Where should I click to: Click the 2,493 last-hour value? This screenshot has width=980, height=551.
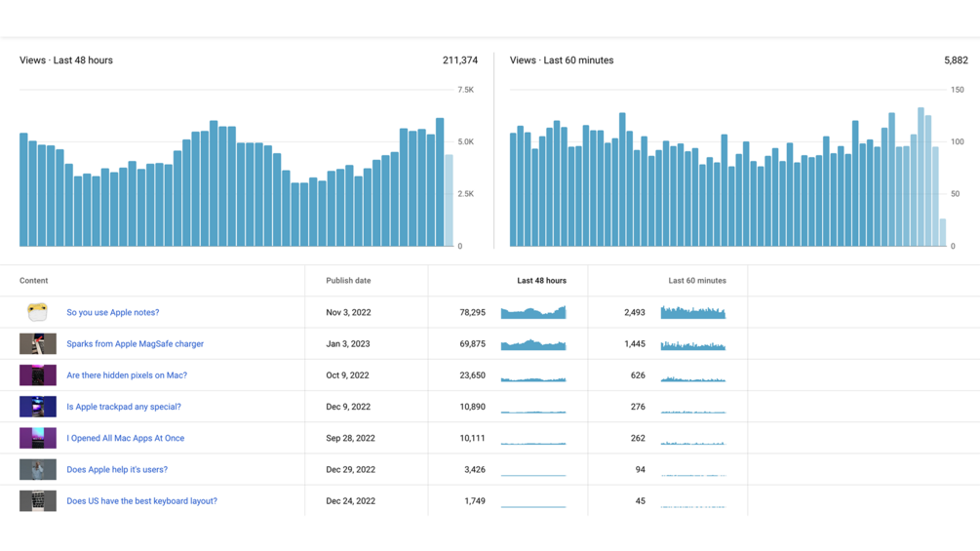pos(635,312)
